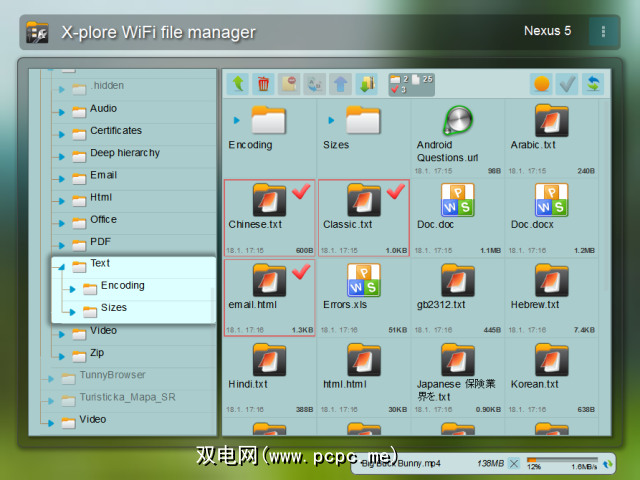Open gb2312.txt file icon
This screenshot has height=480, width=640.
click(458, 280)
